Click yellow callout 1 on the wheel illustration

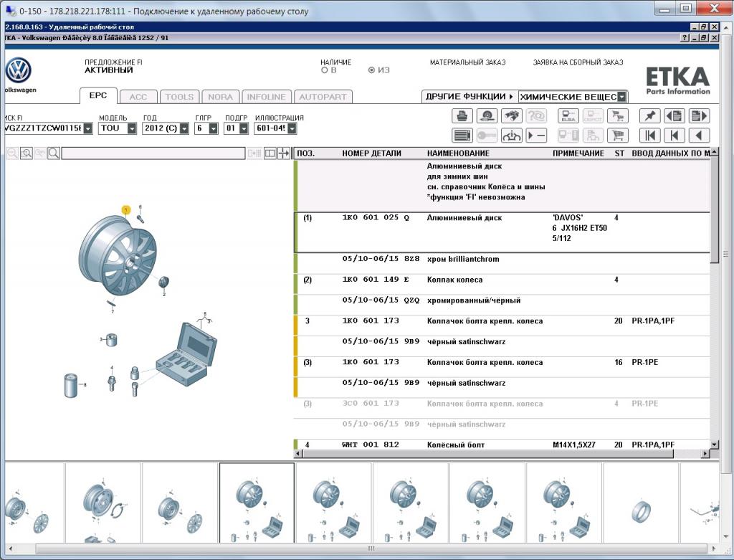126,210
